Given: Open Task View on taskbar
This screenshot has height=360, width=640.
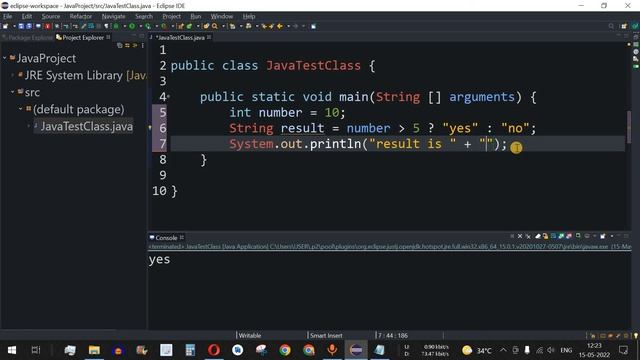Looking at the screenshot, I should (x=36, y=350).
